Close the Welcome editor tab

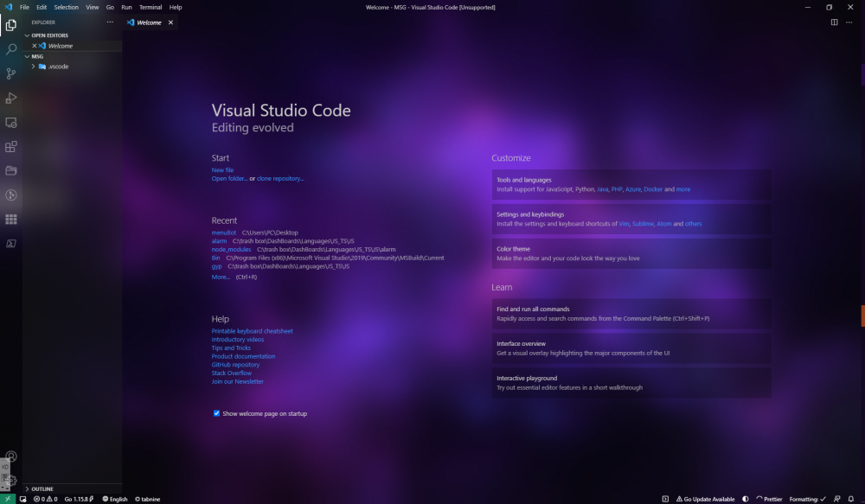[170, 22]
